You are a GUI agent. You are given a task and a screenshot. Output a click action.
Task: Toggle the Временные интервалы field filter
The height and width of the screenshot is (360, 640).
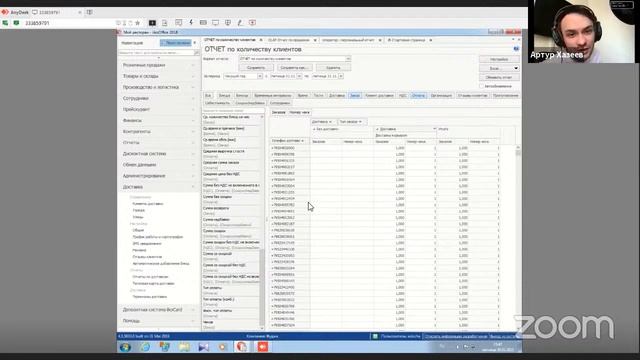(x=273, y=96)
